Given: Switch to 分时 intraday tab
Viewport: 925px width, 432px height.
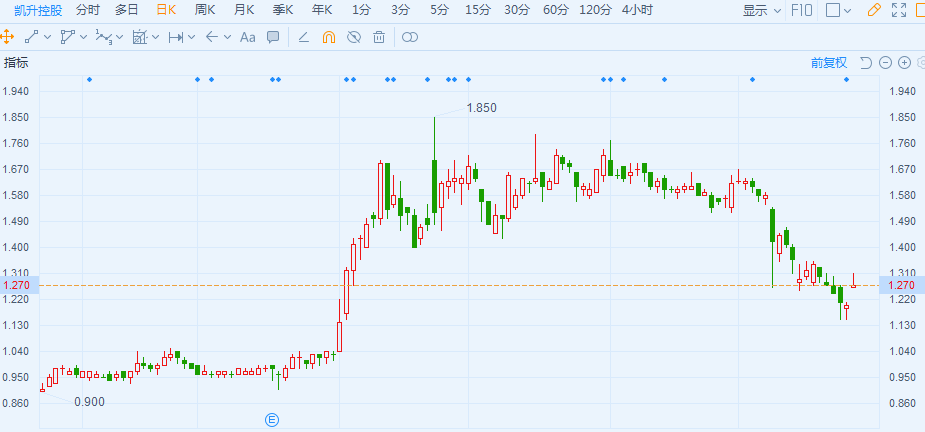Looking at the screenshot, I should [x=88, y=9].
